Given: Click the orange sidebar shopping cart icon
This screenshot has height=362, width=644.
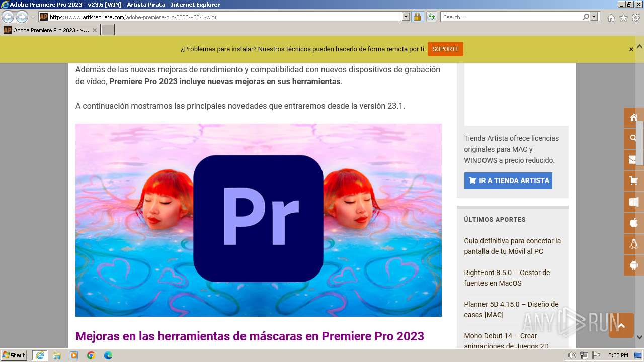Looking at the screenshot, I should pyautogui.click(x=633, y=180).
